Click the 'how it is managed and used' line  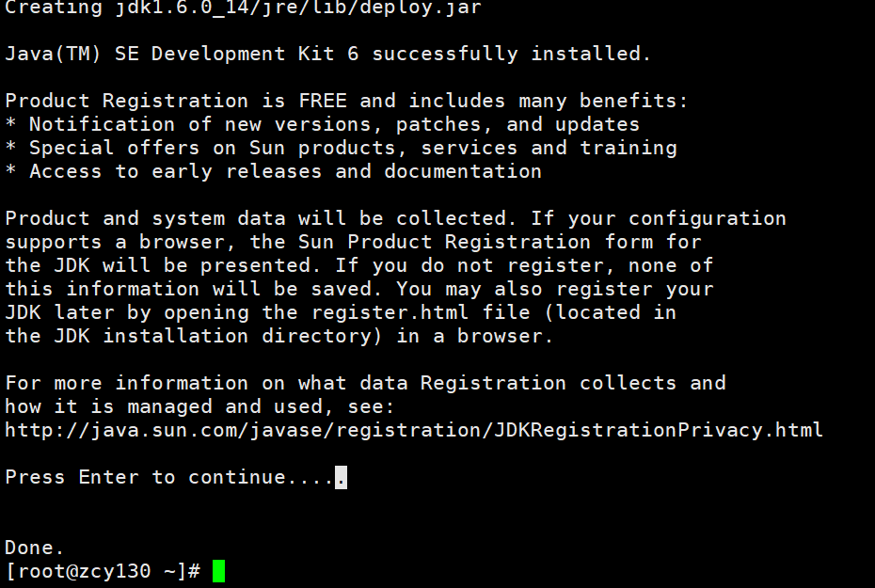point(199,406)
